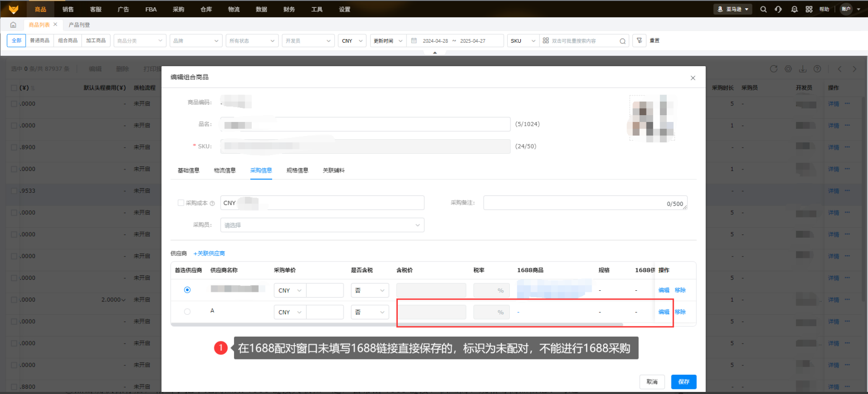Open the 是否含税 dropdown for supplier A

[x=370, y=312]
